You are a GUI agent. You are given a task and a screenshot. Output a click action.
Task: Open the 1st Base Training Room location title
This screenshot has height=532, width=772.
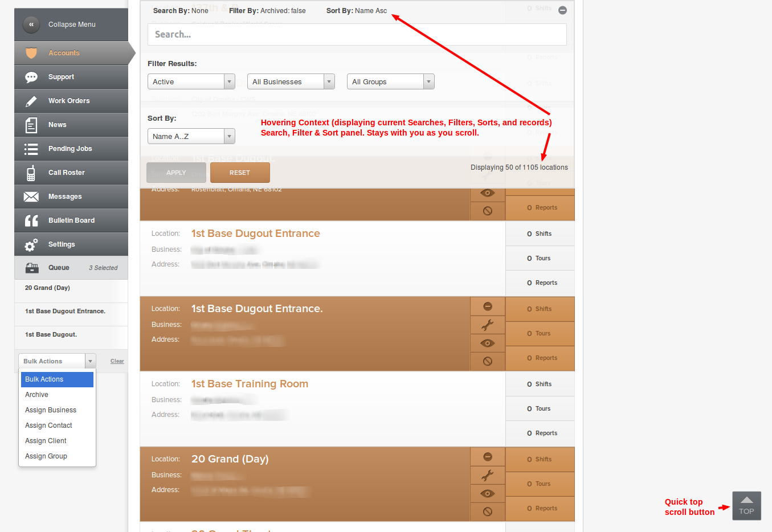click(250, 384)
